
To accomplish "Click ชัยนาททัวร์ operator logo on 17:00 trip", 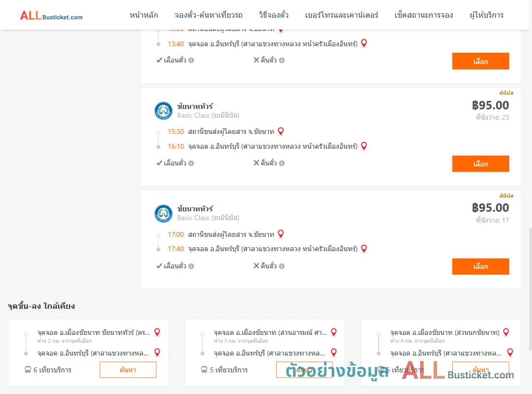I will coord(164,213).
